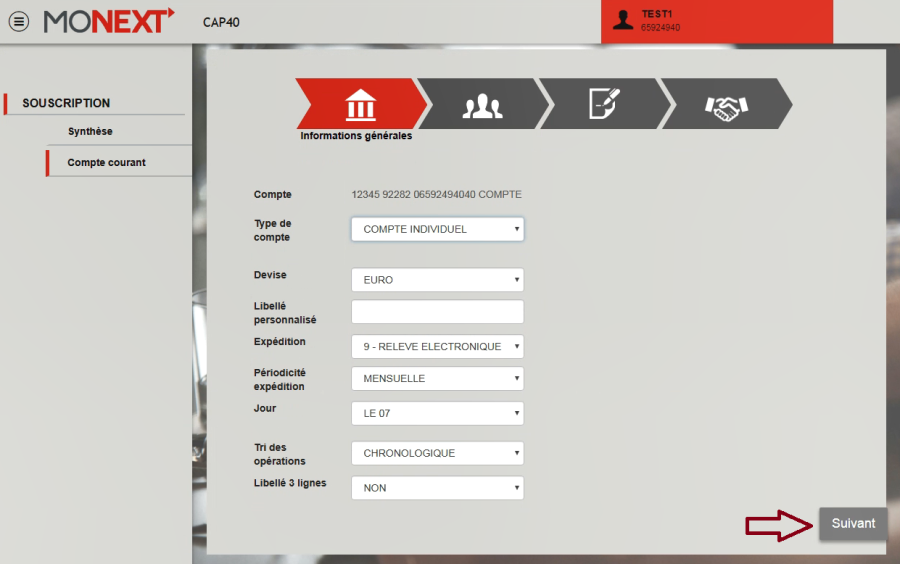Open the Type de compte dropdown
This screenshot has height=564, width=900.
tap(437, 229)
